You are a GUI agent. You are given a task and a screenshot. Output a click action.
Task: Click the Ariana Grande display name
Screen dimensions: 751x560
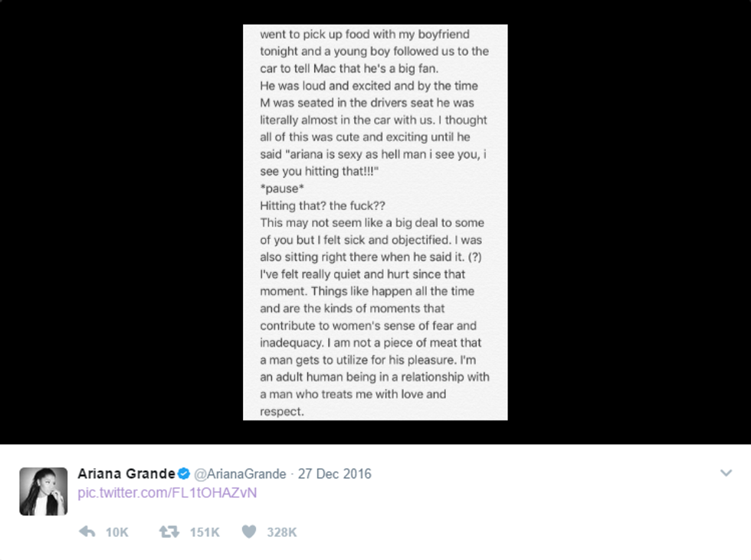click(126, 474)
